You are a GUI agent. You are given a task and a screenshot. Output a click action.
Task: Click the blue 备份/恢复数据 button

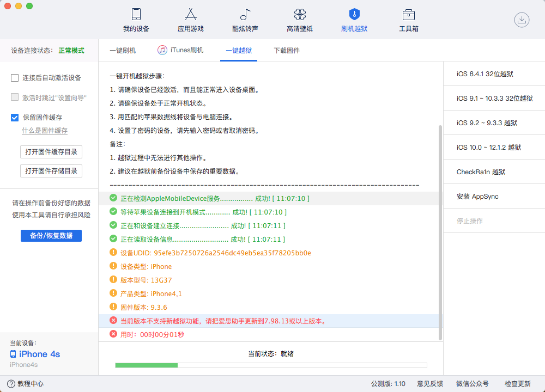click(x=51, y=236)
